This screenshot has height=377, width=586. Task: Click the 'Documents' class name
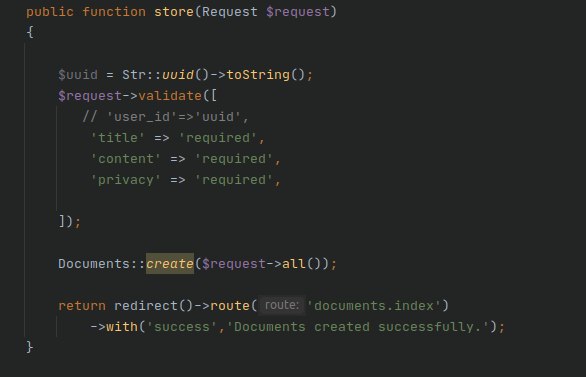click(94, 264)
